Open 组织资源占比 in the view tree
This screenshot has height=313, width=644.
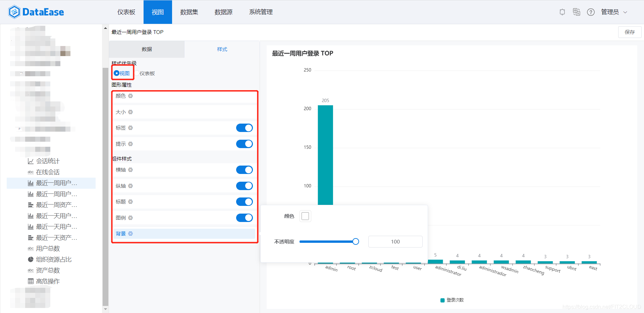click(x=54, y=260)
